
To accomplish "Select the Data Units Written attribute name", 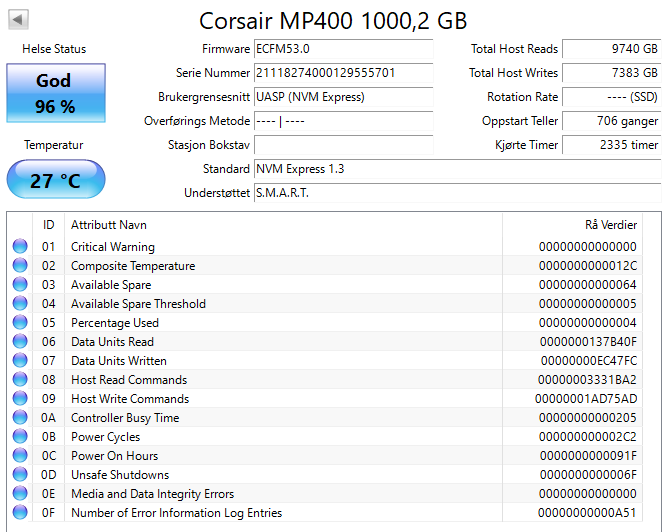I will pos(119,360).
